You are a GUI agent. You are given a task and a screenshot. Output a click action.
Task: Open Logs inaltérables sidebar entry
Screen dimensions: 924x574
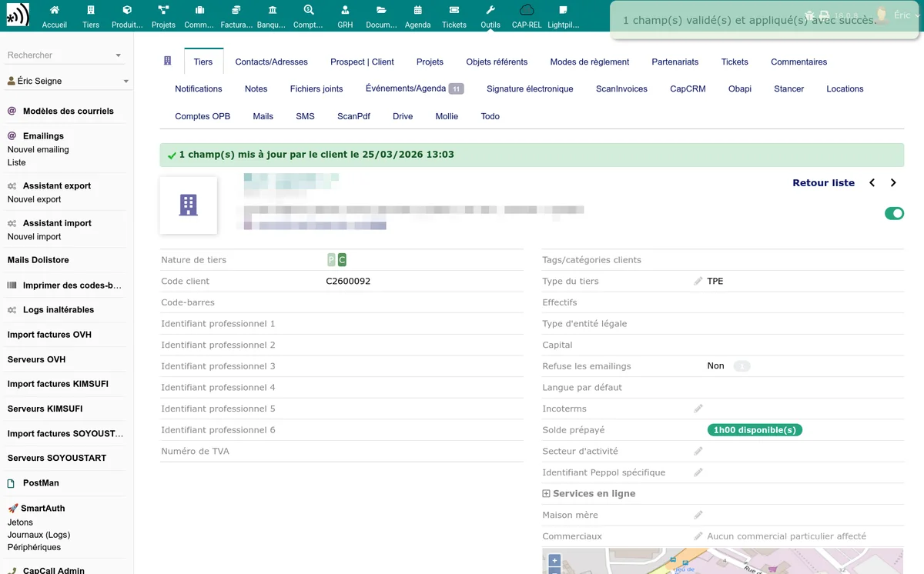59,310
